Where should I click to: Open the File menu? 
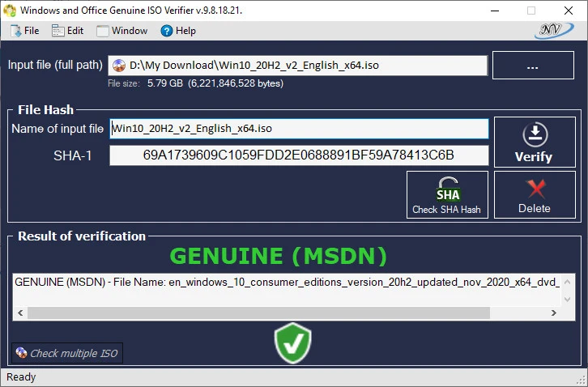(24, 31)
